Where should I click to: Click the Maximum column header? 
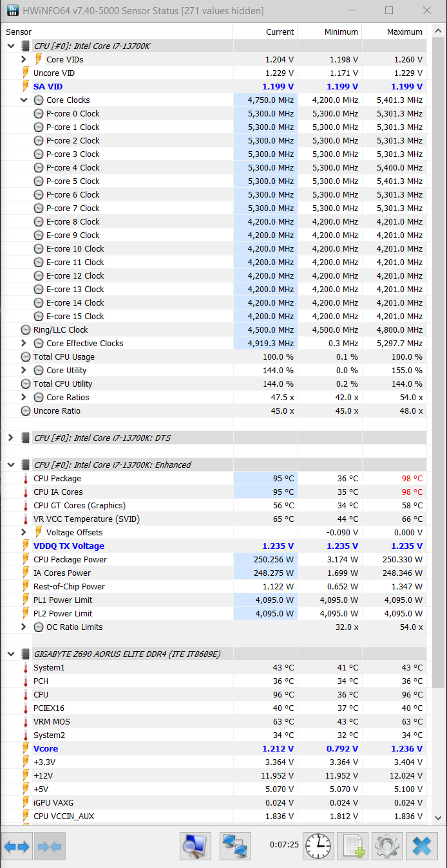tap(404, 32)
